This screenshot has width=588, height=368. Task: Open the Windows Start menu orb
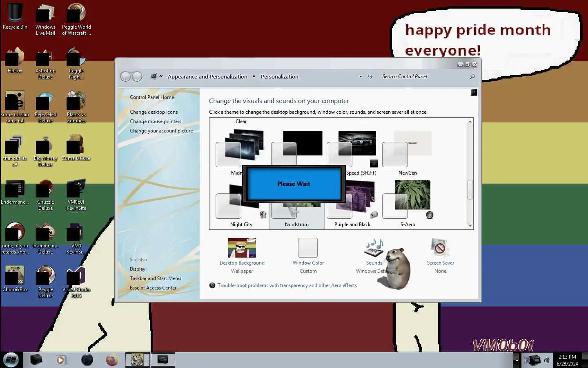[11, 360]
